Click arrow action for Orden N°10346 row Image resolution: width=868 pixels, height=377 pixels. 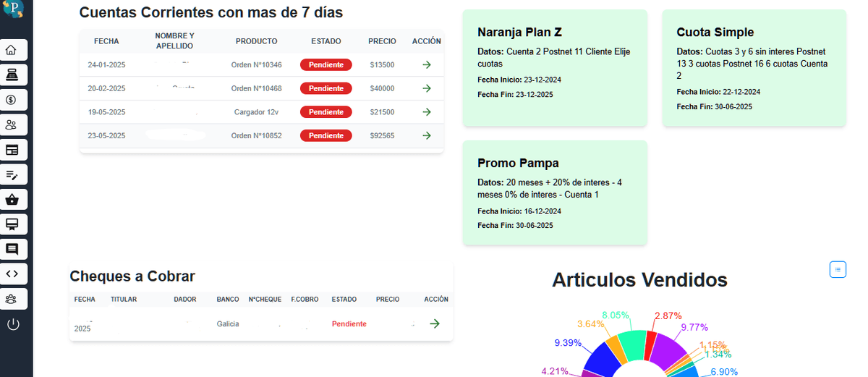(x=427, y=65)
